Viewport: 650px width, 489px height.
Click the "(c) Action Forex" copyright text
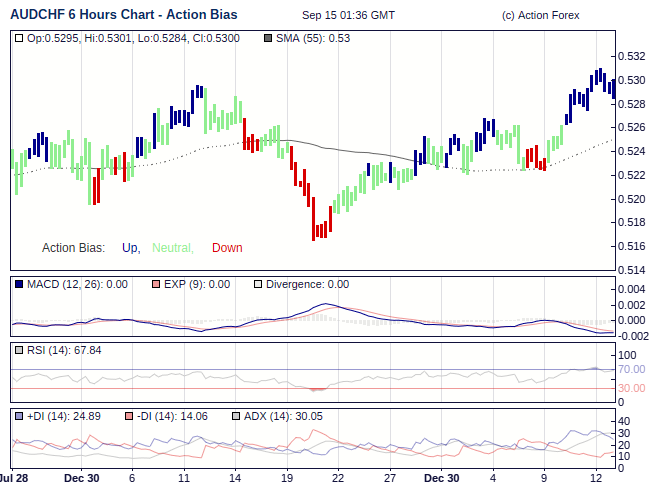click(541, 16)
